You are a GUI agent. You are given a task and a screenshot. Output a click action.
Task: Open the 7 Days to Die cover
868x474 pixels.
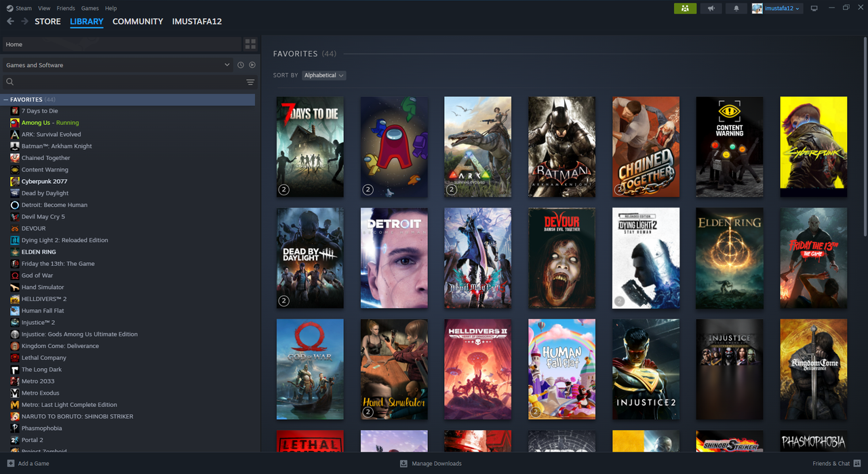pyautogui.click(x=310, y=146)
